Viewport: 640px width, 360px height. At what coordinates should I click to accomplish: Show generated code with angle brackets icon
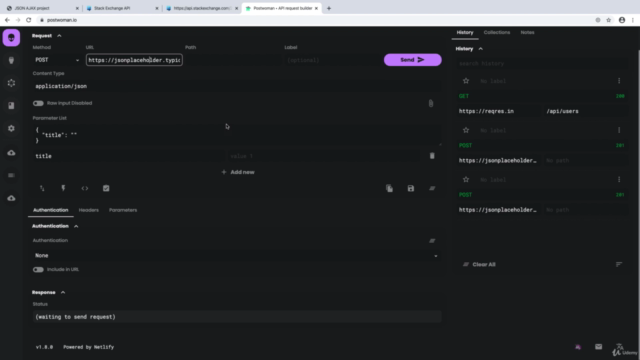pos(84,188)
